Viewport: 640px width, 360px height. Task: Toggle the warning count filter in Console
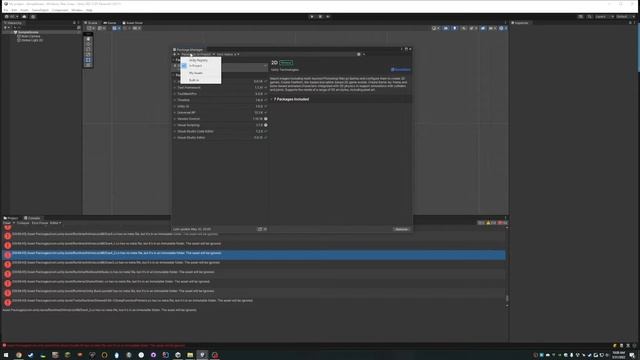click(491, 223)
